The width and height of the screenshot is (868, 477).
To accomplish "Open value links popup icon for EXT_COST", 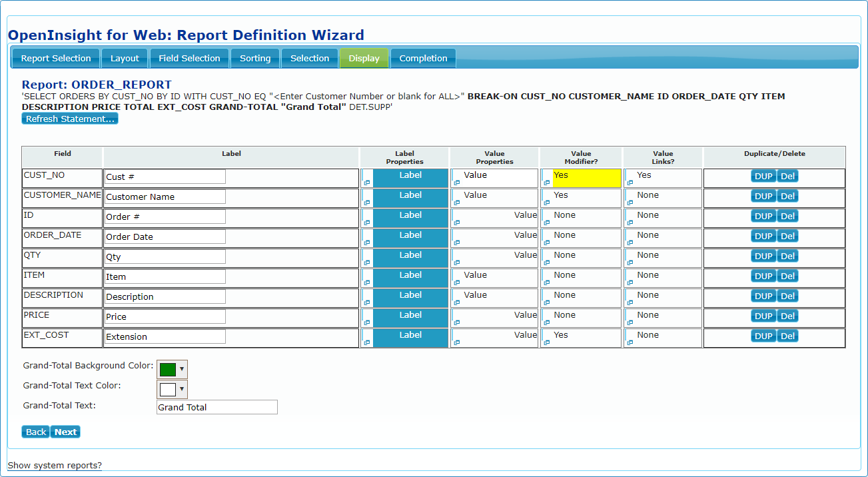I will coord(630,342).
